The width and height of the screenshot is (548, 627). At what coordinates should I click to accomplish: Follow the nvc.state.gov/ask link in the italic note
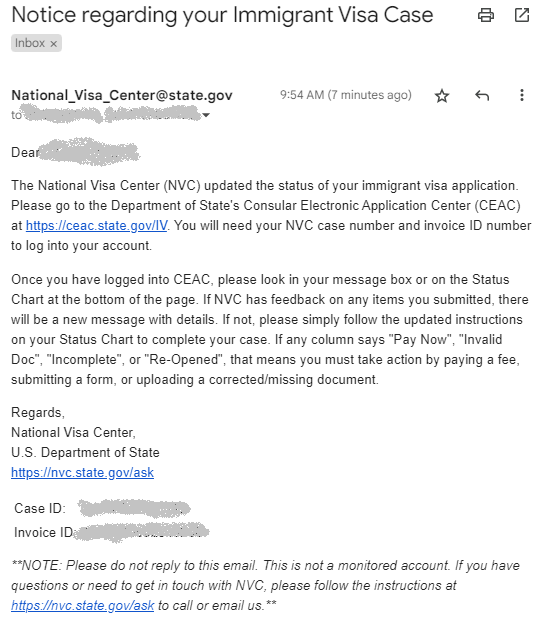click(82, 605)
